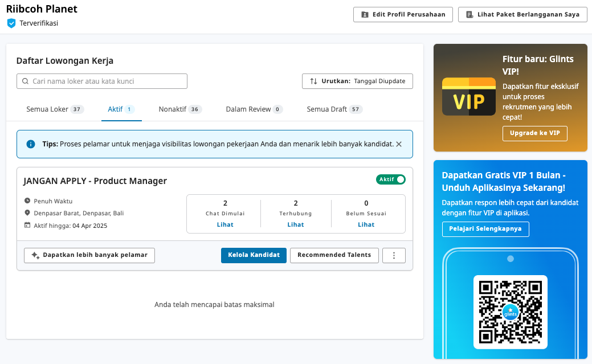This screenshot has width=592, height=364.
Task: Click the Glints QR code
Action: click(x=510, y=312)
